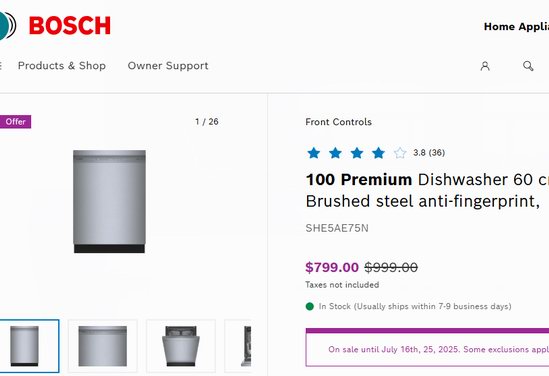This screenshot has height=376, width=549.
Task: Click the 3.8 (36) reviews link
Action: pyautogui.click(x=429, y=153)
